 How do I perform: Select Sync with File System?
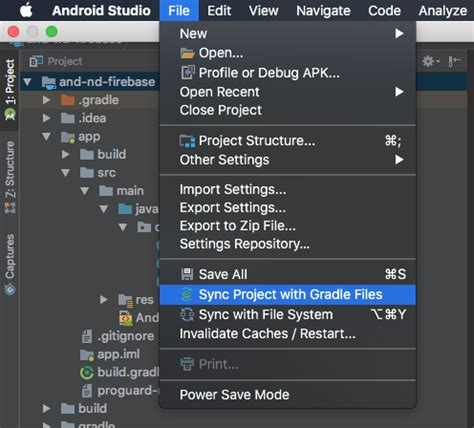288,314
